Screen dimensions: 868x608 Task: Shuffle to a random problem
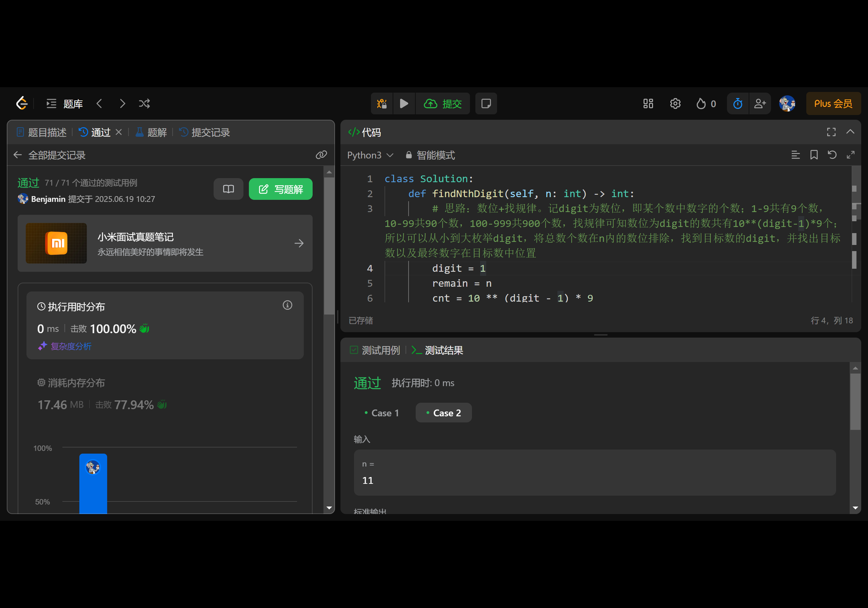pyautogui.click(x=144, y=103)
